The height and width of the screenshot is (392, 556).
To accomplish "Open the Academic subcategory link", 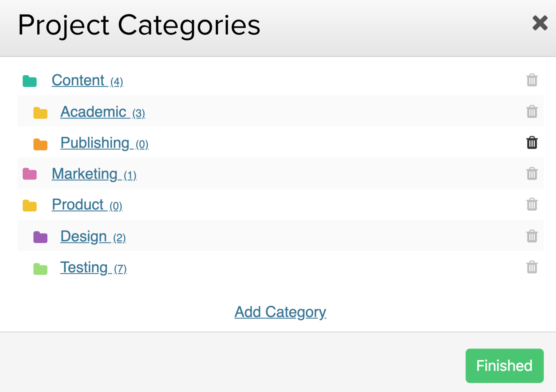I will coord(93,112).
